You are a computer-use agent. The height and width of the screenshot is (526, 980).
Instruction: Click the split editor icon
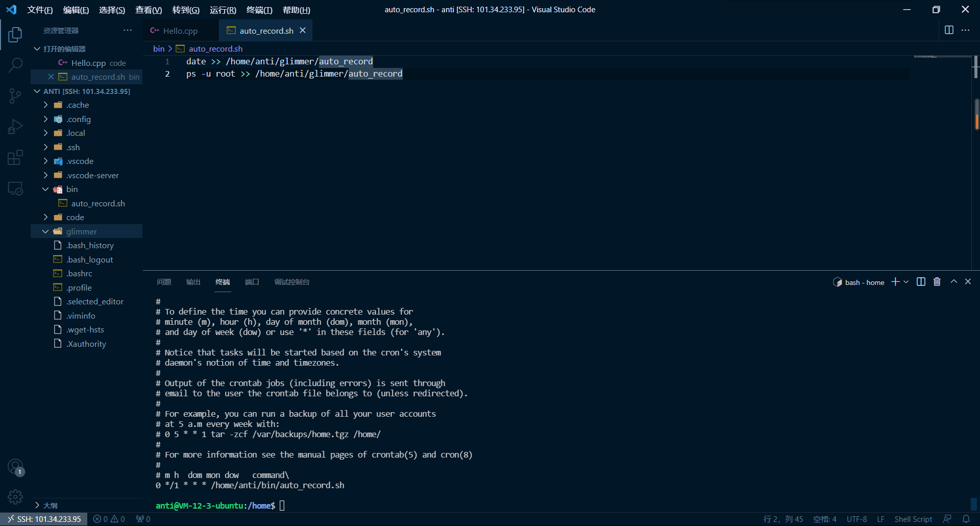pyautogui.click(x=949, y=30)
